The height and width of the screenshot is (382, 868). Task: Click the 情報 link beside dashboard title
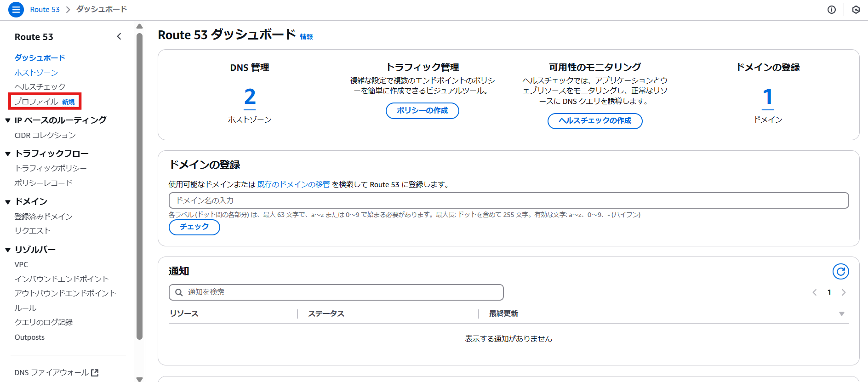[307, 37]
